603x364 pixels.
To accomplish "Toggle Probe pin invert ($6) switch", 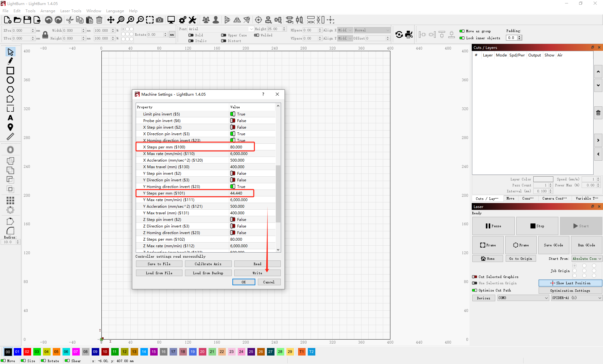I will point(233,120).
